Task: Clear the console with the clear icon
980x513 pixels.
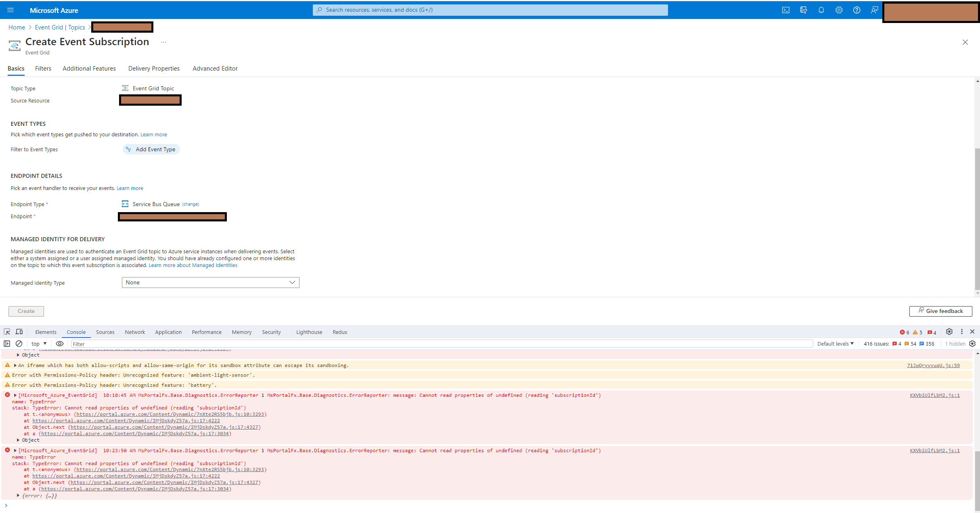Action: 19,344
